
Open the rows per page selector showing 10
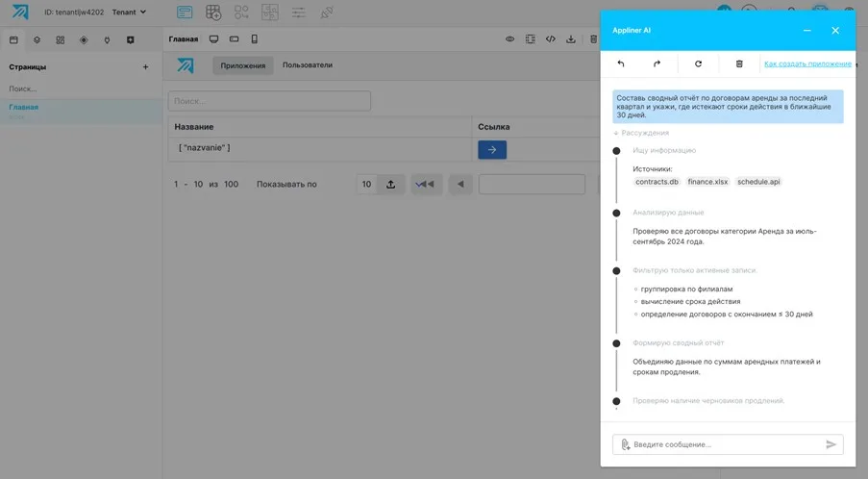(366, 185)
